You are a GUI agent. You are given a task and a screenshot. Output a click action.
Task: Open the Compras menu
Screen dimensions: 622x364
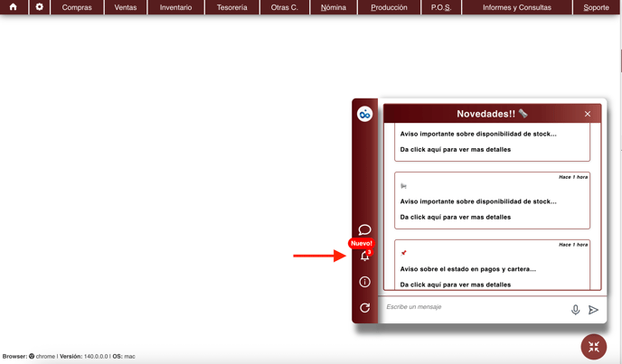click(77, 7)
